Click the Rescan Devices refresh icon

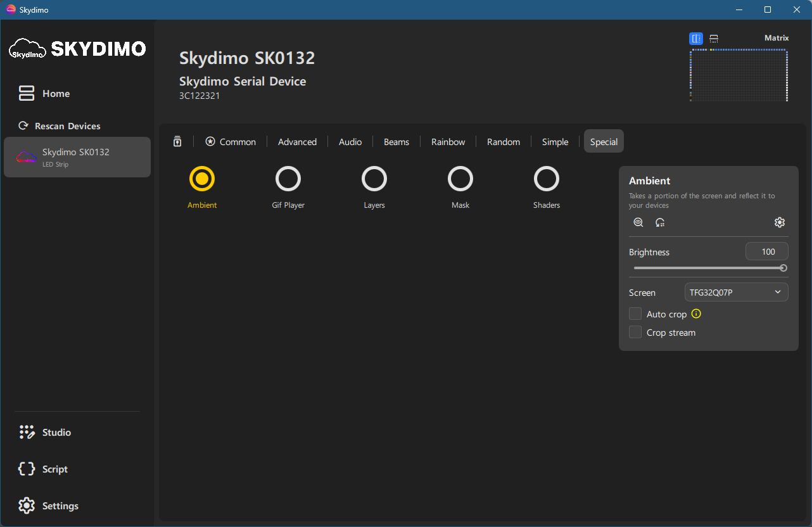[23, 126]
